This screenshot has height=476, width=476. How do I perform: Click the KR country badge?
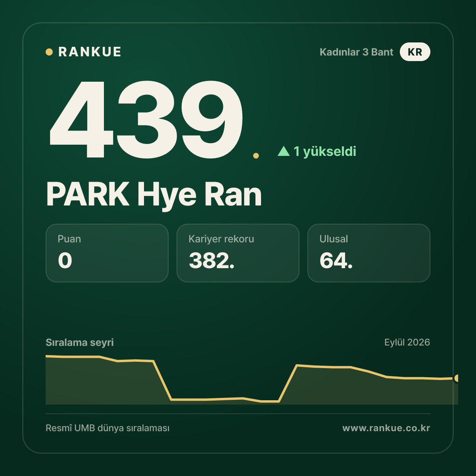(415, 52)
